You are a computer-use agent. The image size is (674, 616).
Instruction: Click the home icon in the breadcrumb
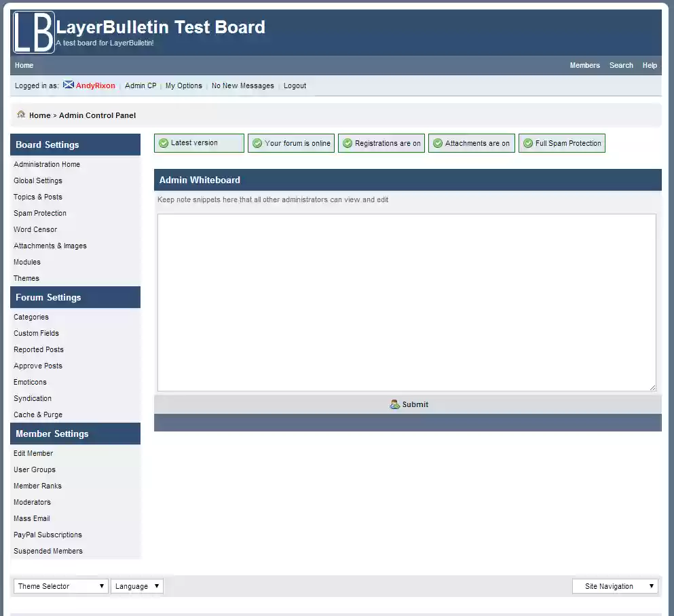pos(21,115)
